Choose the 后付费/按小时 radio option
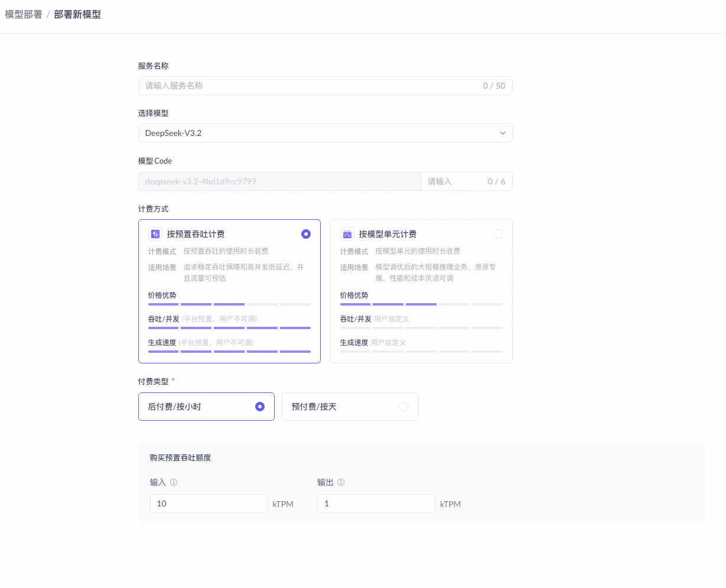This screenshot has width=726, height=588. coord(206,407)
